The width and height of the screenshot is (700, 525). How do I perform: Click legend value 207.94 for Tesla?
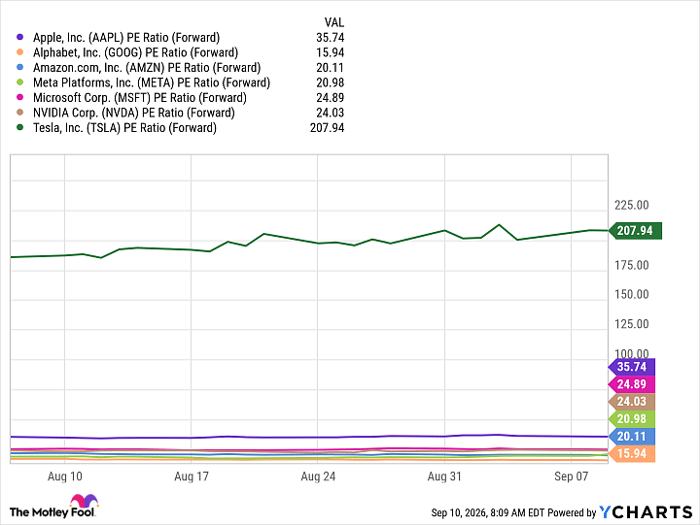(327, 128)
